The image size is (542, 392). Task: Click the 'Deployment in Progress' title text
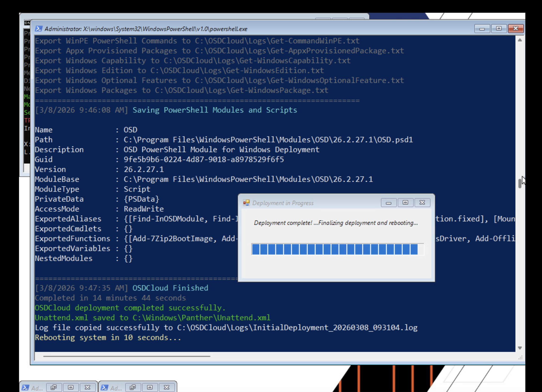click(x=283, y=203)
